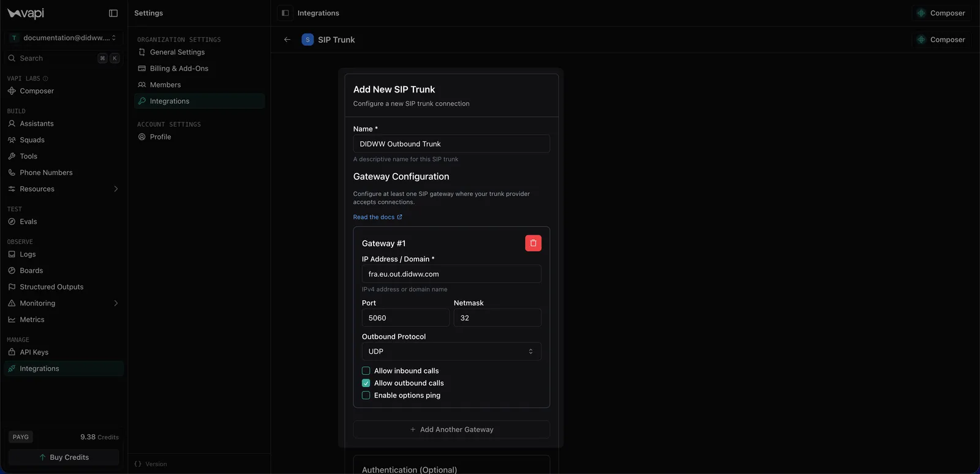This screenshot has height=474, width=980.
Task: Select Integrations in the settings list
Action: click(199, 101)
